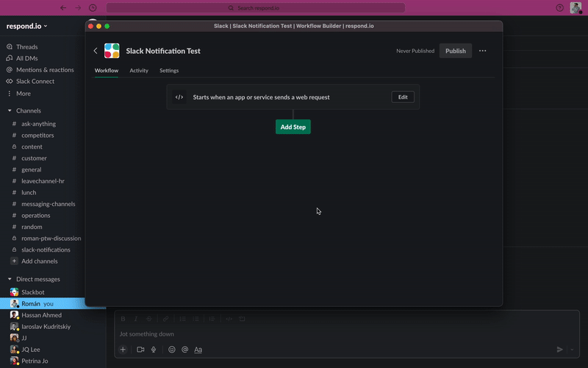Viewport: 588px width, 368px height.
Task: Click Add channels plus button
Action: point(14,261)
